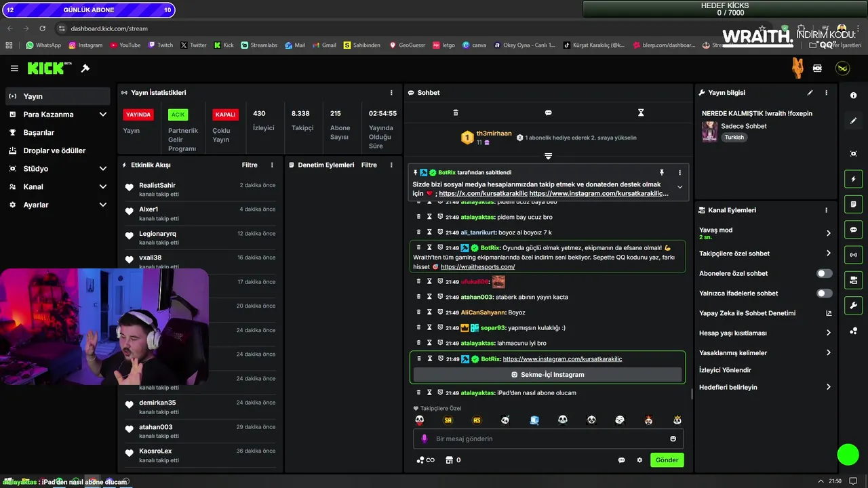
Task: Open the Twitch bookmark in the bookmarks bar
Action: (x=160, y=45)
